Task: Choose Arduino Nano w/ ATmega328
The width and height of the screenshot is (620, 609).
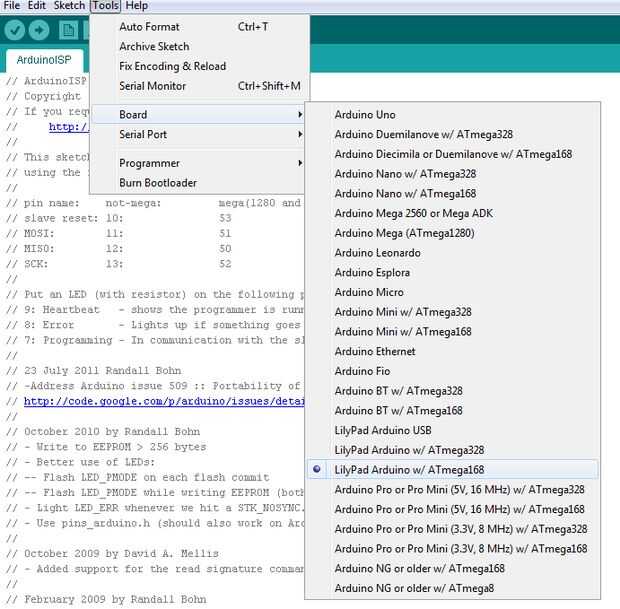Action: [x=452, y=174]
